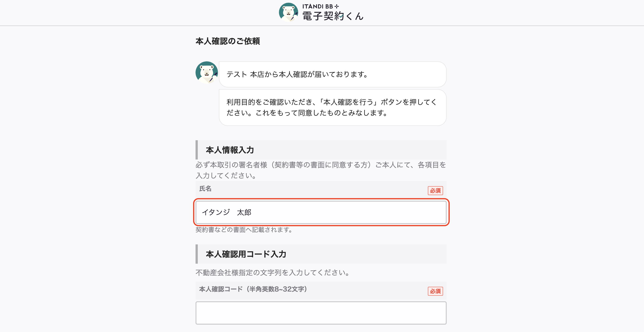Click the 本人確認のご依頼 page heading
This screenshot has width=644, height=332.
click(x=228, y=41)
